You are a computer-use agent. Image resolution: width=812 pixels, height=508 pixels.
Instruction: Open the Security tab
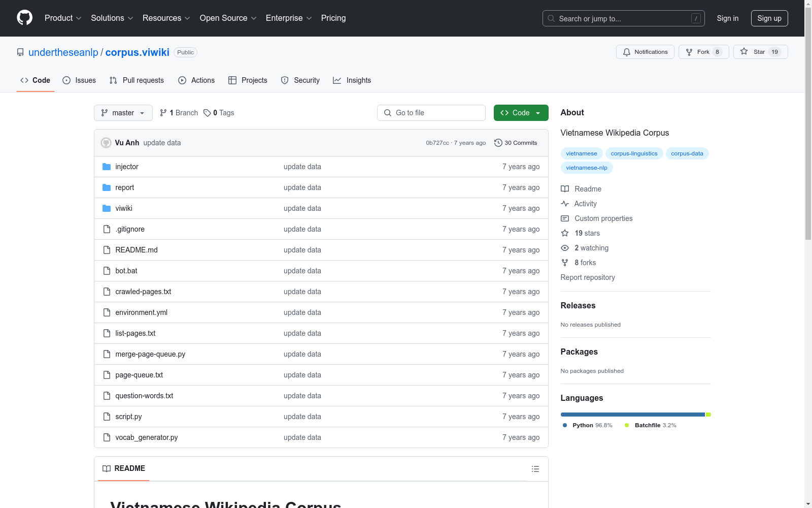[x=300, y=80]
